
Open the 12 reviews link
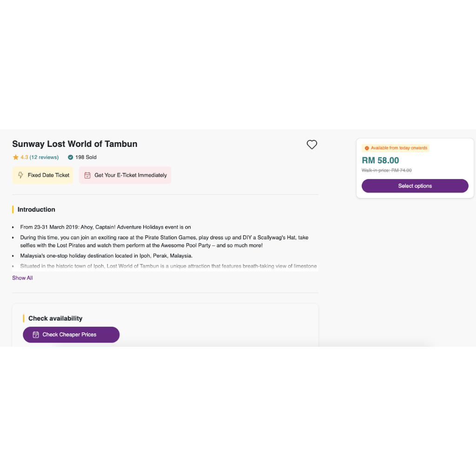pyautogui.click(x=43, y=157)
